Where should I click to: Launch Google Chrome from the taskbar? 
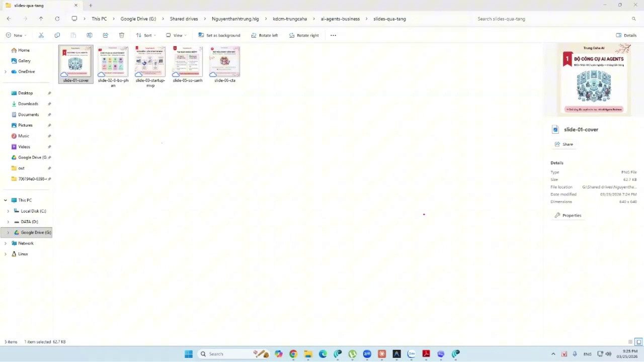pos(293,354)
